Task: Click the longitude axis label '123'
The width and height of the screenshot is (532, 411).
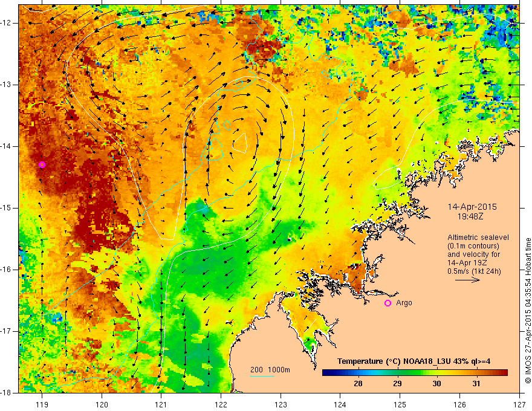Action: (281, 404)
